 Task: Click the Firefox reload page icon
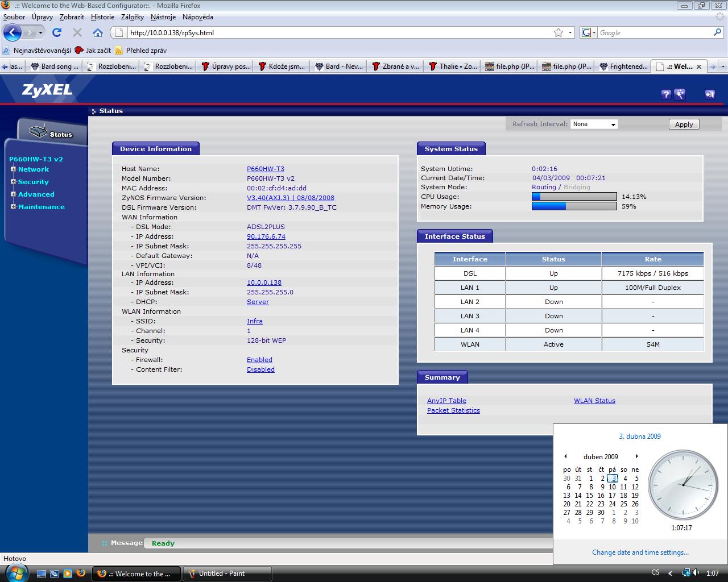click(x=57, y=32)
